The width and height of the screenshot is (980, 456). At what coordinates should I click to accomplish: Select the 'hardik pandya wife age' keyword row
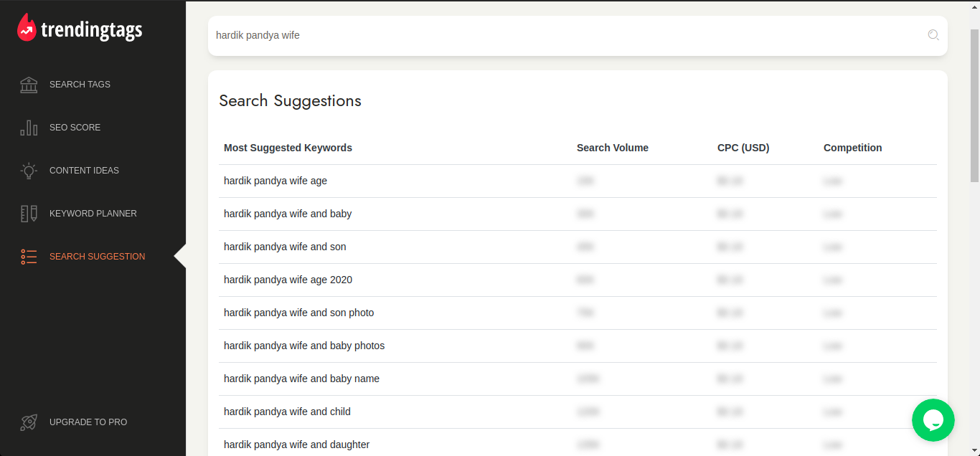click(275, 181)
